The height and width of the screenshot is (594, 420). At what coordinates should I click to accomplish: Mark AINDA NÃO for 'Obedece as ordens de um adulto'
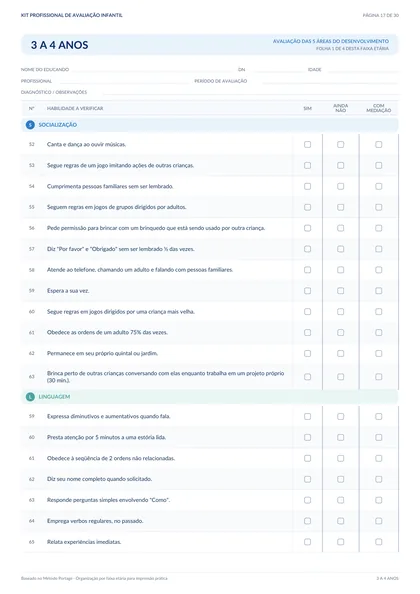(340, 332)
